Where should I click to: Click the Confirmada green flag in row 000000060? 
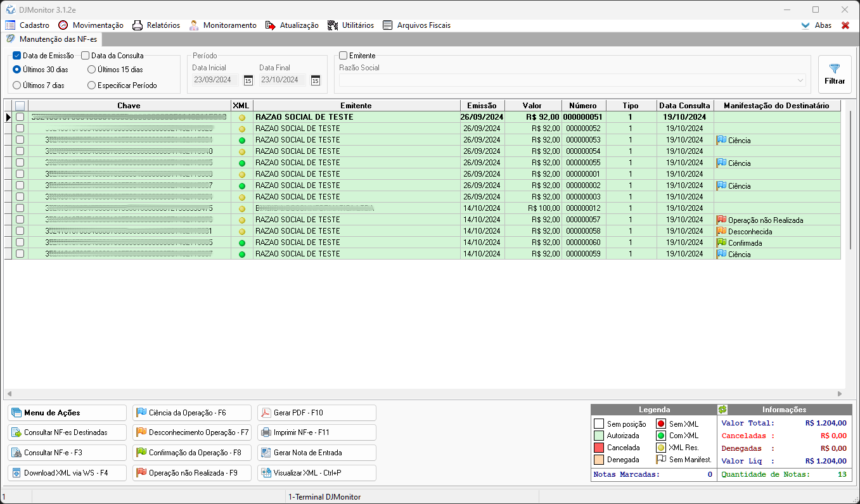[x=721, y=243]
